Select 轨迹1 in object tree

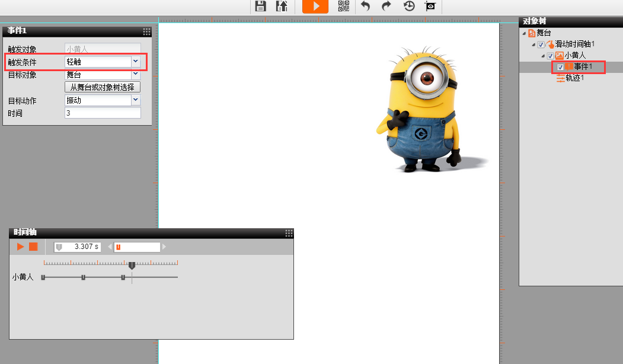coord(574,78)
